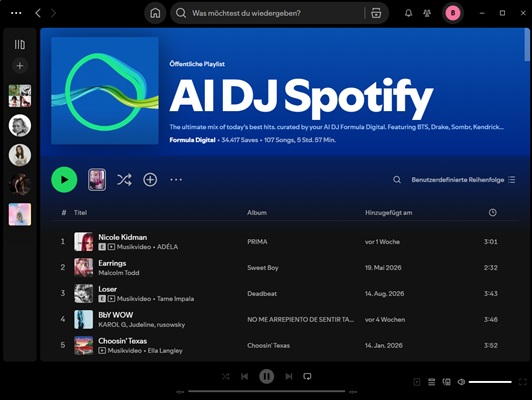Open notifications bell
The width and height of the screenshot is (532, 400).
point(408,13)
